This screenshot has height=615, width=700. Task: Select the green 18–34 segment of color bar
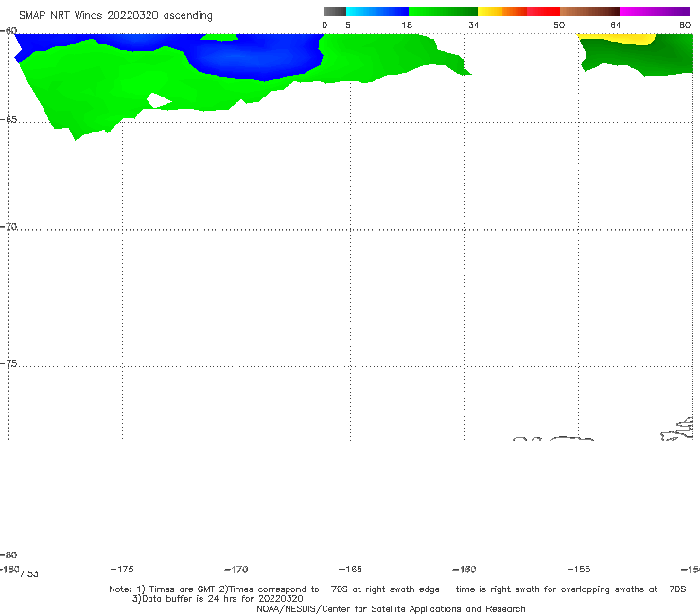coord(443,11)
